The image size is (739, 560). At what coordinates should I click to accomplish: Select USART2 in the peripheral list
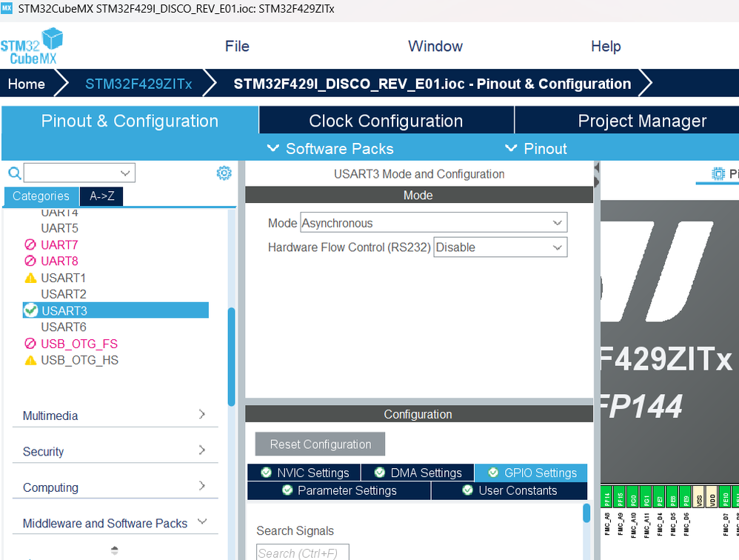[64, 294]
